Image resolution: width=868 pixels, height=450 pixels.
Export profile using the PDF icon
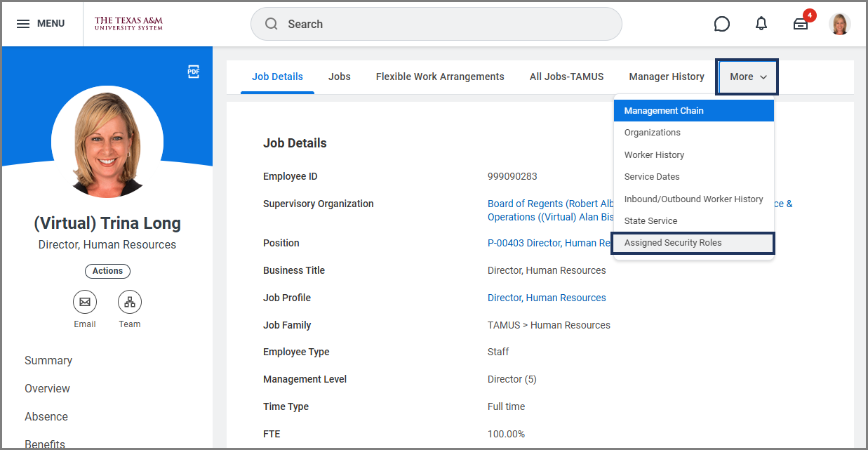coord(194,72)
